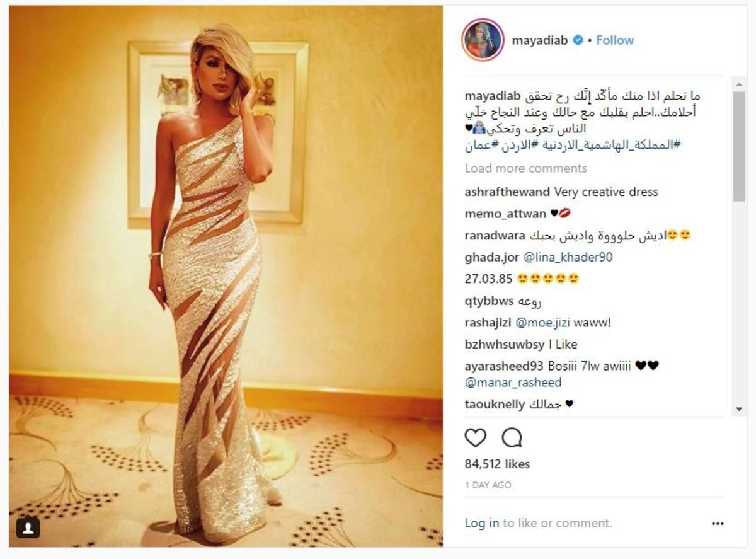View the 84,512 likes list
The height and width of the screenshot is (559, 756).
(498, 464)
